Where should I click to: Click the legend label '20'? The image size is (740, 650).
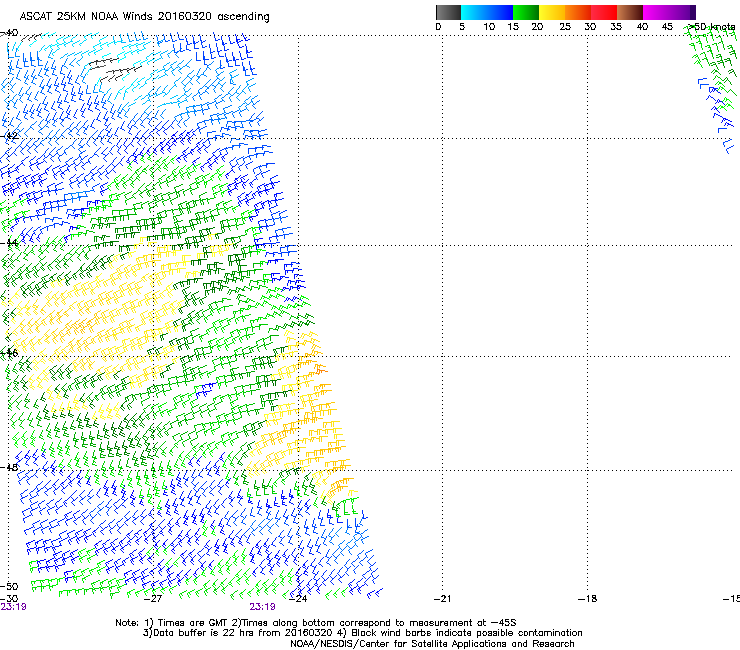click(x=537, y=27)
